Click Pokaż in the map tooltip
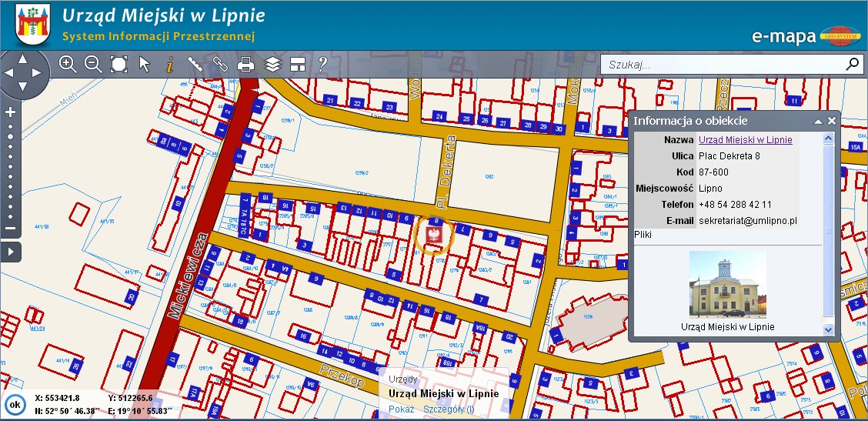The width and height of the screenshot is (868, 421). 402,409
